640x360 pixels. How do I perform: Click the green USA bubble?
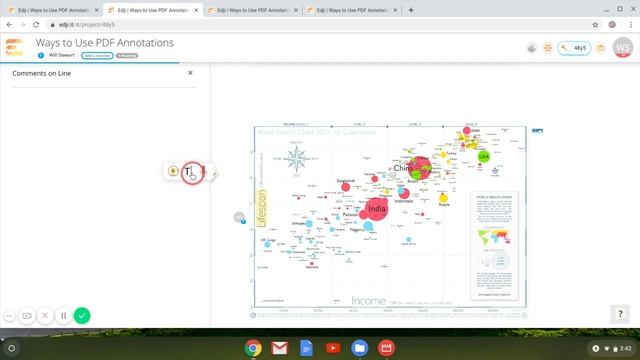(x=484, y=156)
